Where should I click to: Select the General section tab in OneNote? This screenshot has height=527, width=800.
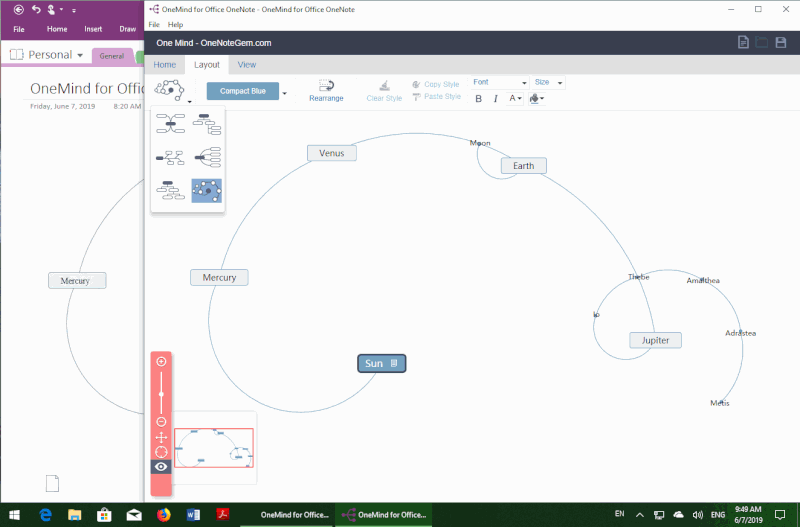coord(112,56)
